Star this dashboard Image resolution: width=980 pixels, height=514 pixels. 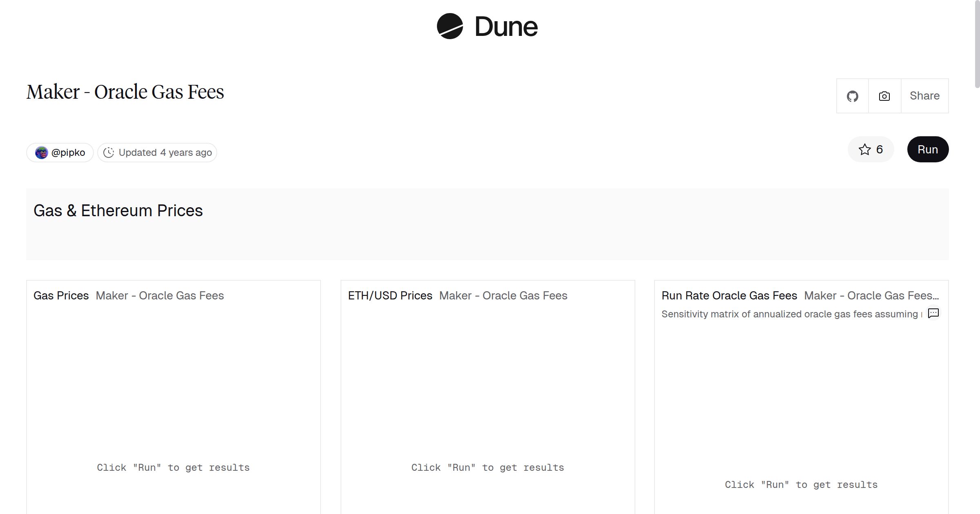(x=871, y=150)
